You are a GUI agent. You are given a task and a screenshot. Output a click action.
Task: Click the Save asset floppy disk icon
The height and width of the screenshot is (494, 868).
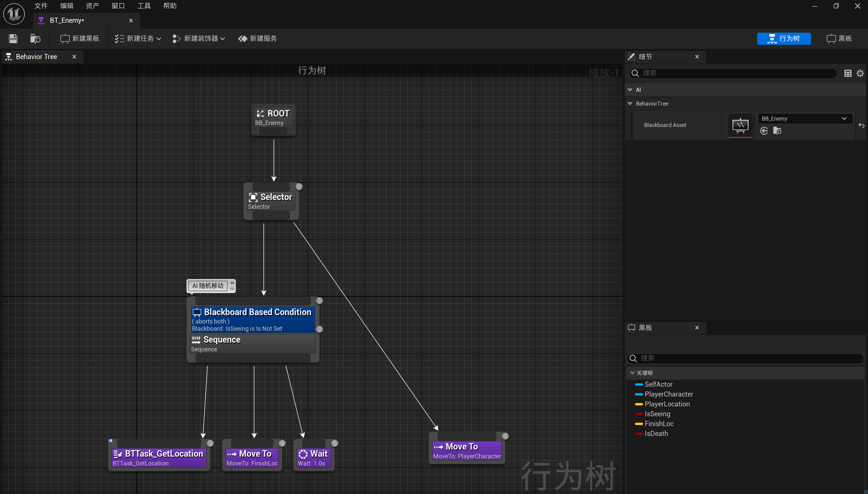coord(13,39)
